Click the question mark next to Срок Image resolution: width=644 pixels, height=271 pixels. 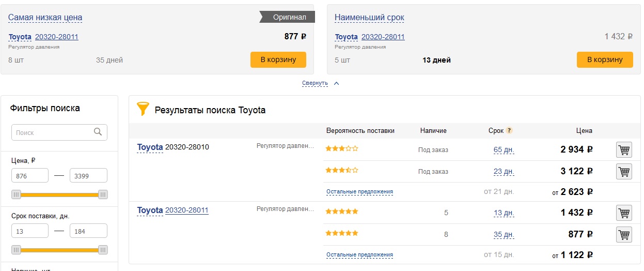[x=509, y=131]
